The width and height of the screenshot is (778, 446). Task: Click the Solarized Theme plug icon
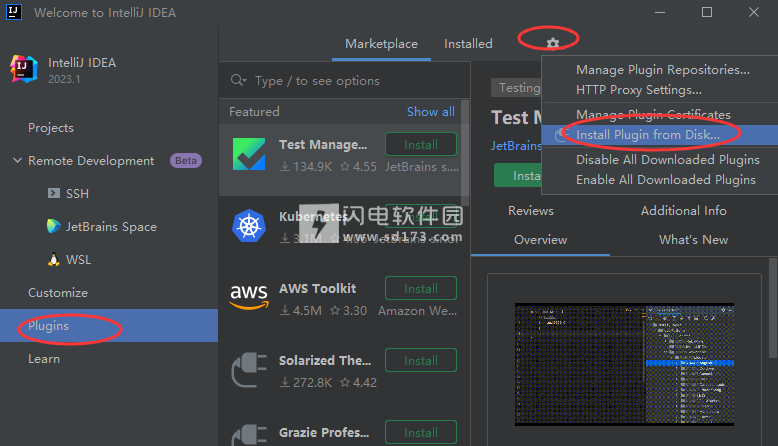249,370
